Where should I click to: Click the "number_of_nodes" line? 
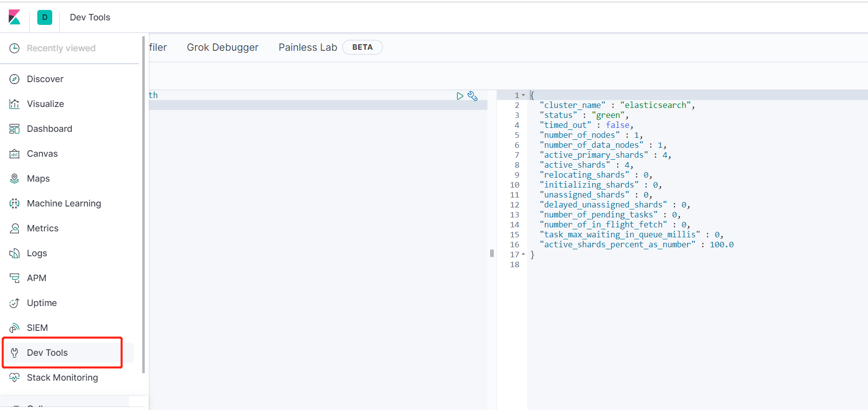[591, 135]
